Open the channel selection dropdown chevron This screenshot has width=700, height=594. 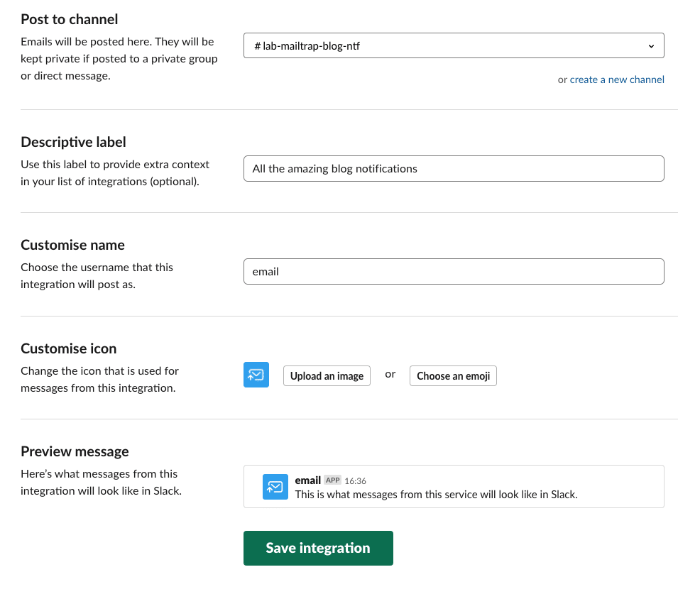[x=651, y=45]
